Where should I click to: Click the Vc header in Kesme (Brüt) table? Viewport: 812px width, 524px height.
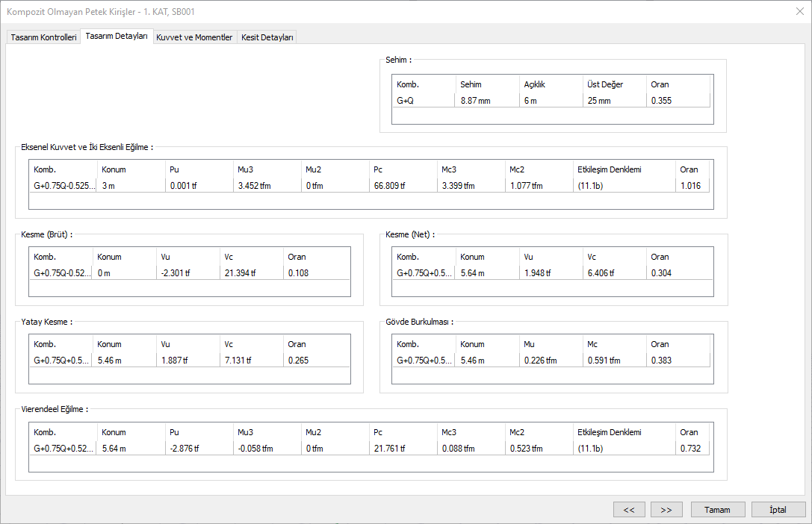point(229,257)
